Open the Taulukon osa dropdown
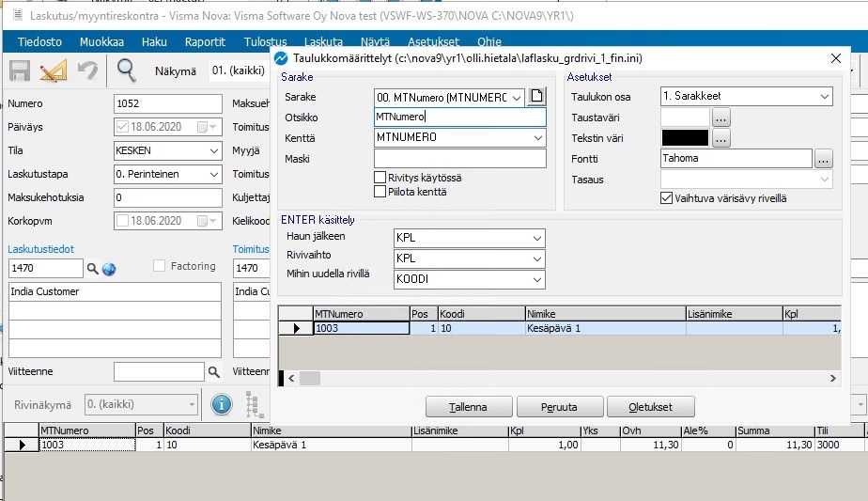The width and height of the screenshot is (868, 501). point(824,97)
